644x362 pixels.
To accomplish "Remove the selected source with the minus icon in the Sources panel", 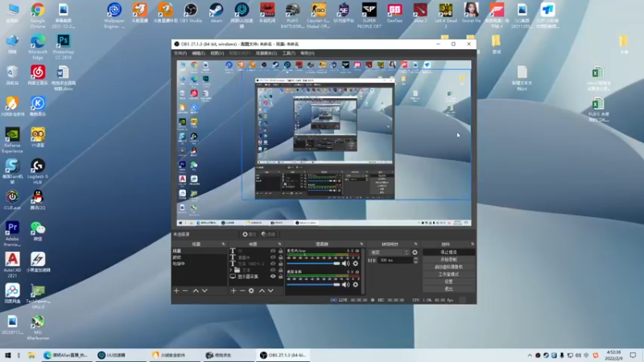I will pyautogui.click(x=242, y=290).
